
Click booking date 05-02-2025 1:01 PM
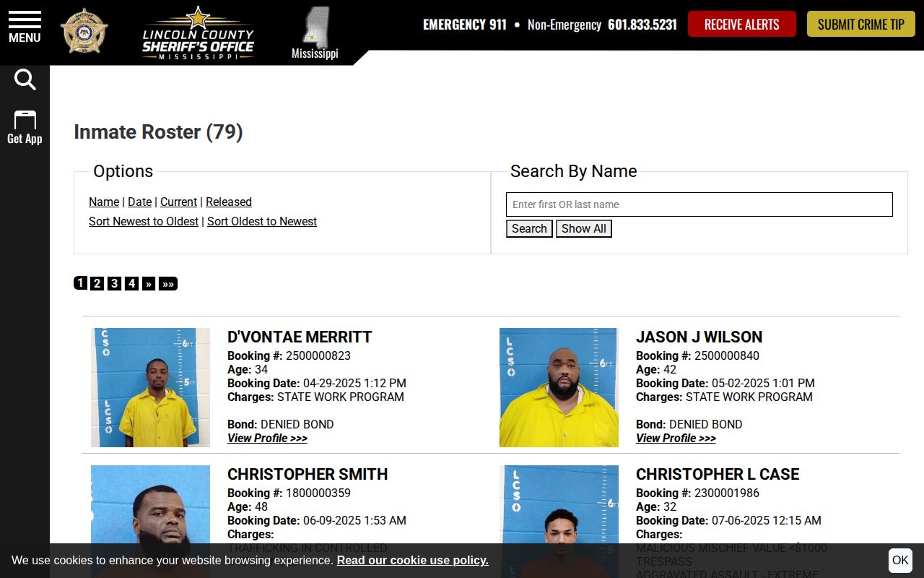click(x=763, y=384)
